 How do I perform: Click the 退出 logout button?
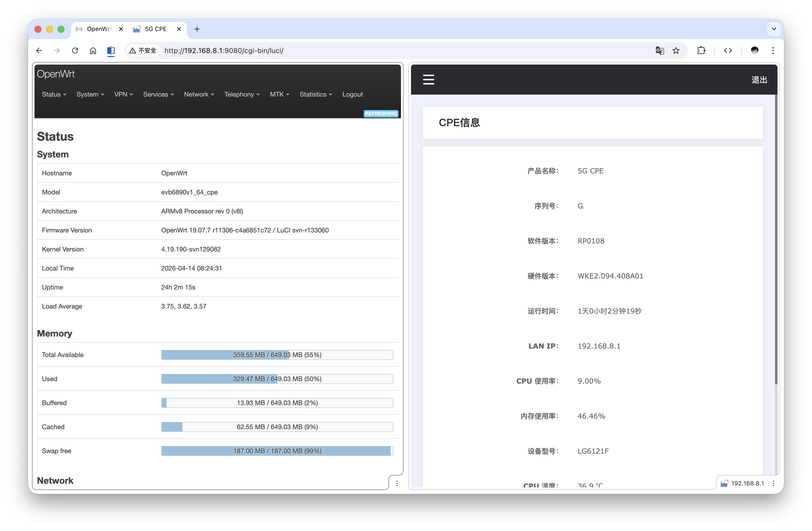coord(759,80)
